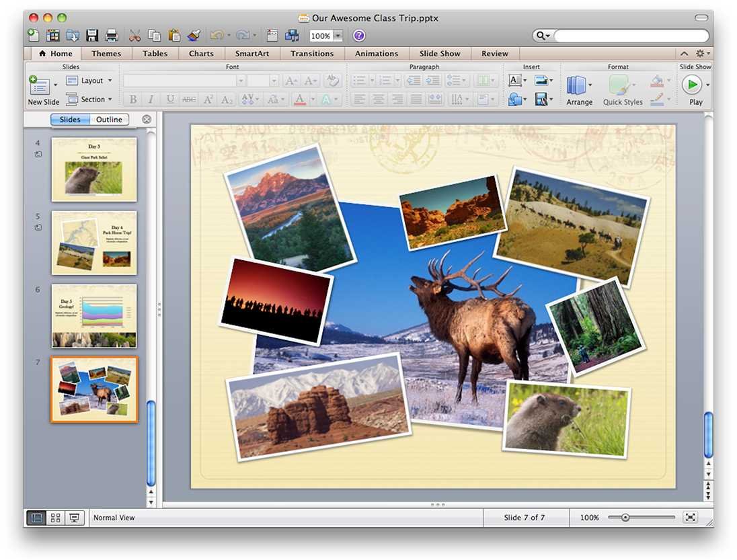Click the Save floppy disk icon
The width and height of the screenshot is (737, 560).
tap(92, 36)
